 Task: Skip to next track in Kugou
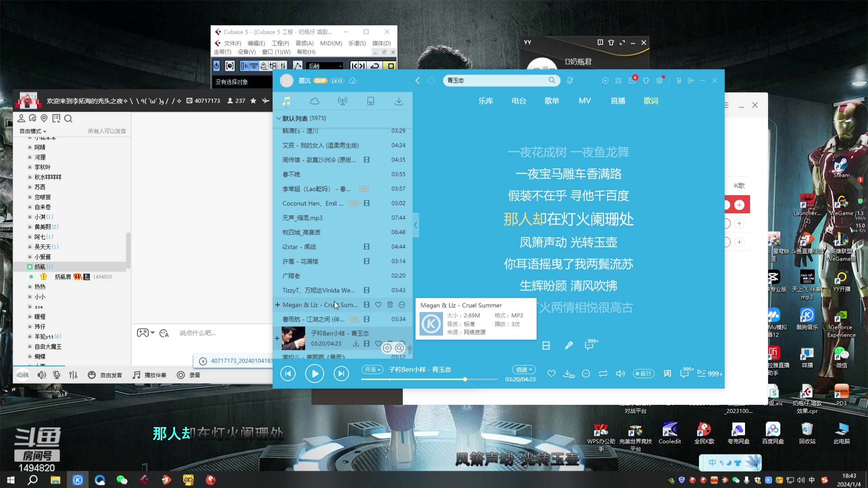[341, 374]
